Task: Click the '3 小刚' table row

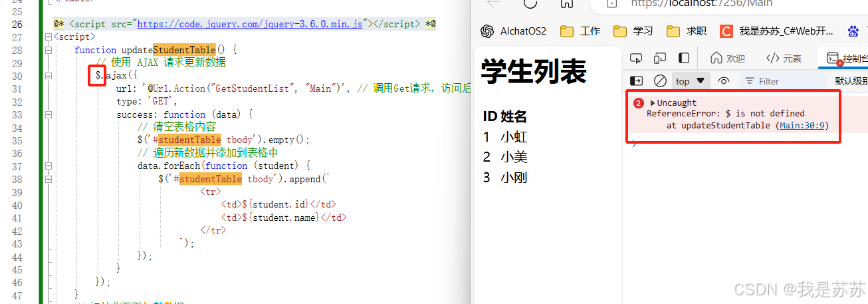Action: pyautogui.click(x=505, y=178)
